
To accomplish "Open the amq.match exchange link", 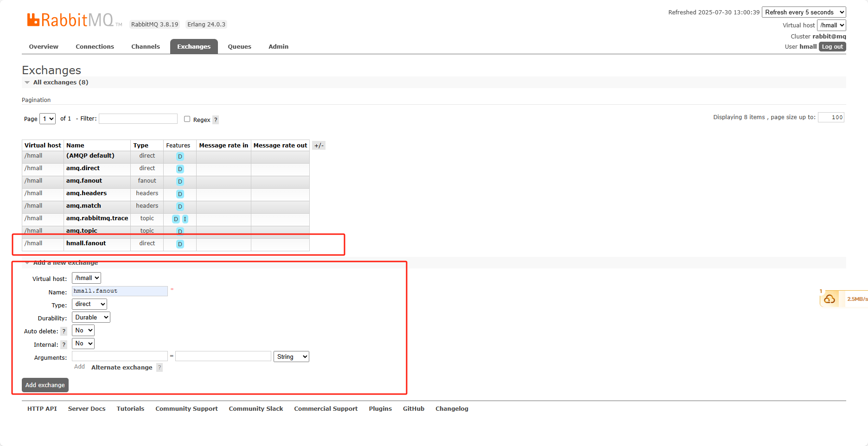I will [83, 205].
